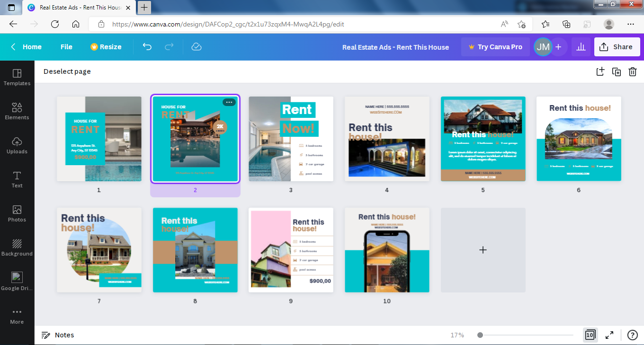Select page 7 circular house photo thumbnail
Screen dimensions: 644x345
coord(99,250)
